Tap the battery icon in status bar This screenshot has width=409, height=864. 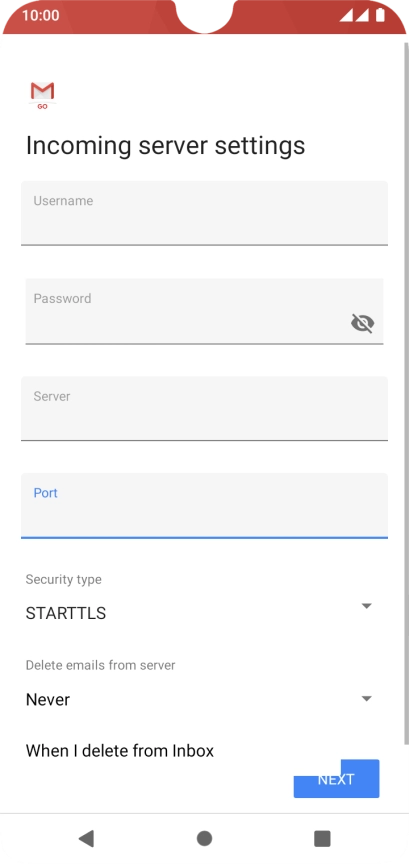pos(380,15)
